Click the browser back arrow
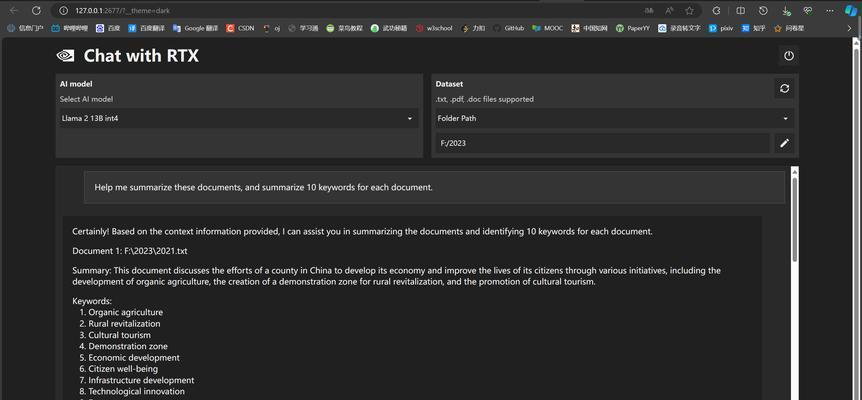Image resolution: width=862 pixels, height=400 pixels. point(14,10)
